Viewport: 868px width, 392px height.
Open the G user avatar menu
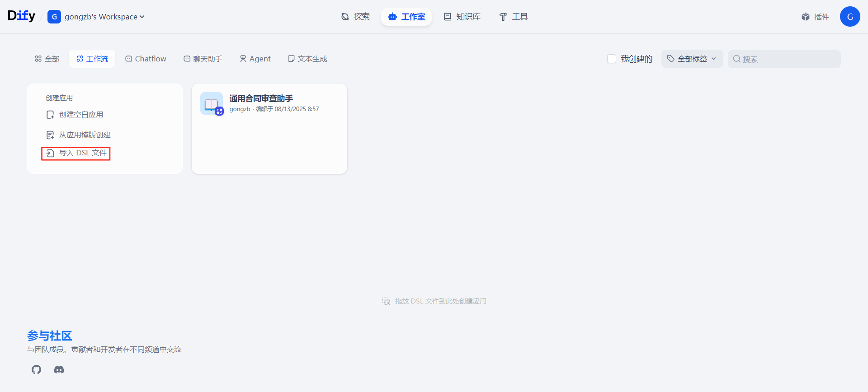click(x=850, y=17)
